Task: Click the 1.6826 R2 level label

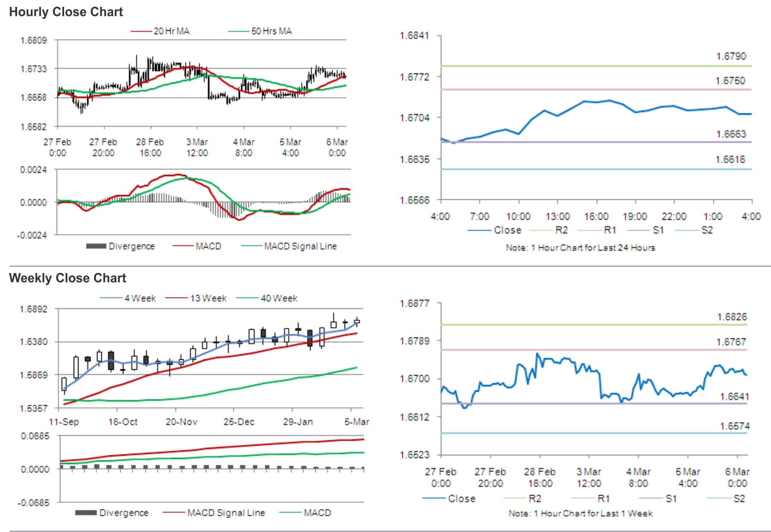Action: [x=732, y=317]
